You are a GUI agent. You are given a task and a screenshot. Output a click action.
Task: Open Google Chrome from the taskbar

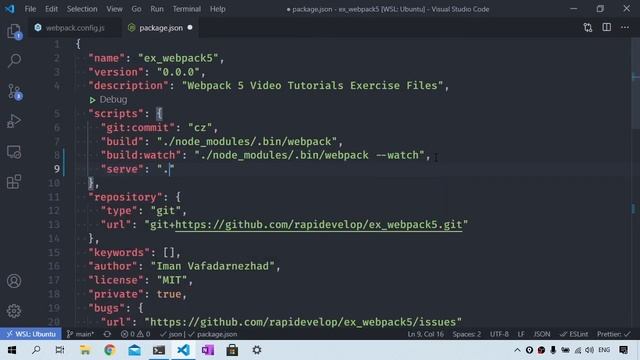coord(109,350)
